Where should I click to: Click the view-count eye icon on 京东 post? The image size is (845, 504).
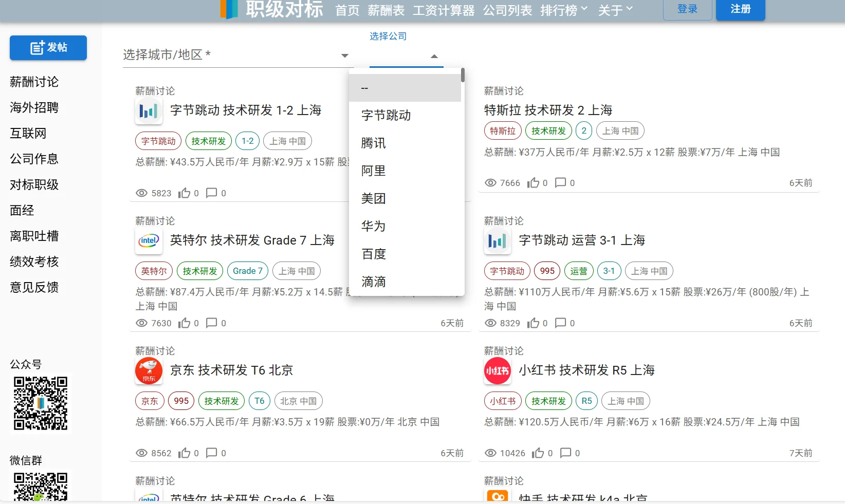pos(141,453)
